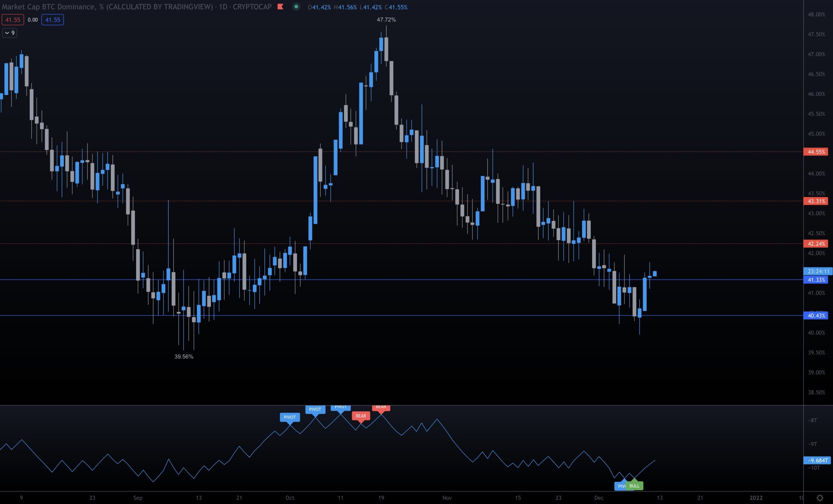Screen dimensions: 833x504
Task: Click the 39.56% low price label
Action: [x=184, y=357]
